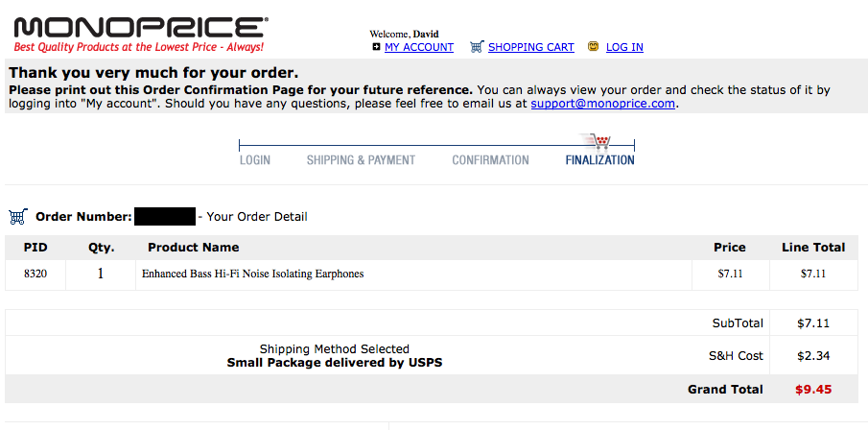Screen dimensions: 868x430
Task: Click the PID column header
Action: pyautogui.click(x=35, y=247)
